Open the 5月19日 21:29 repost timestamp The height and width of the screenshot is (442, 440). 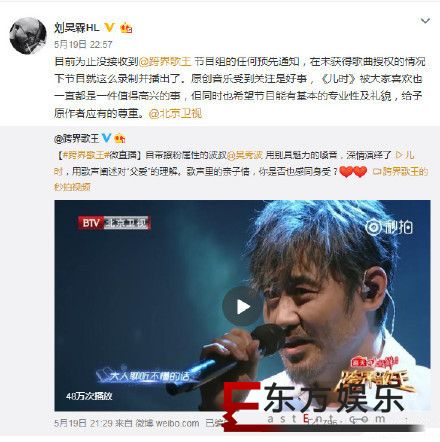[83, 423]
